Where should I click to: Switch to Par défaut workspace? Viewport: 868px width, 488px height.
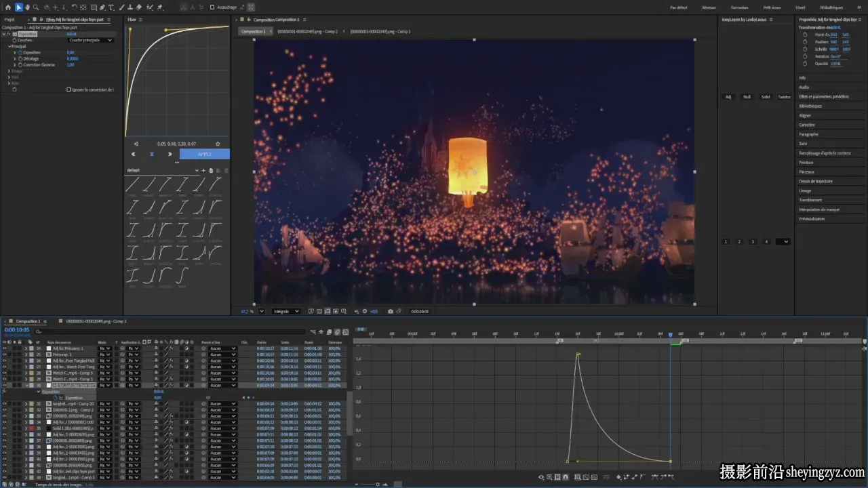(678, 7)
